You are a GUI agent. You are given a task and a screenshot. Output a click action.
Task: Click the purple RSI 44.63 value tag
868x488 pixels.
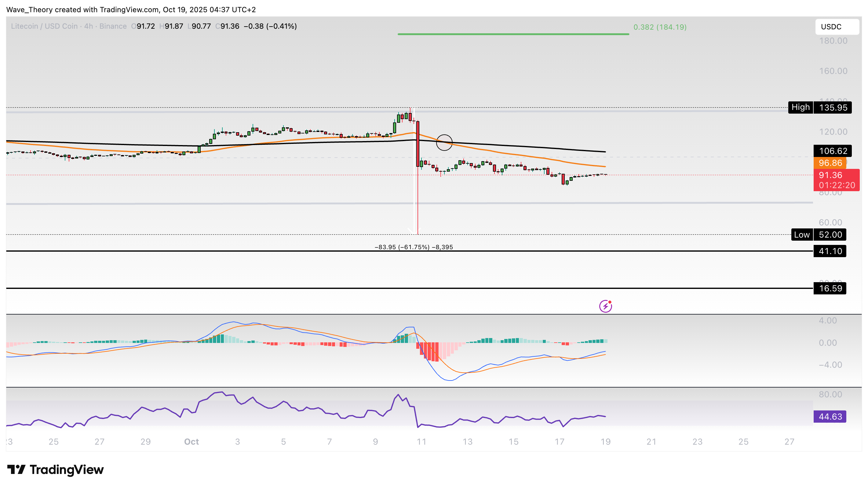click(x=830, y=417)
